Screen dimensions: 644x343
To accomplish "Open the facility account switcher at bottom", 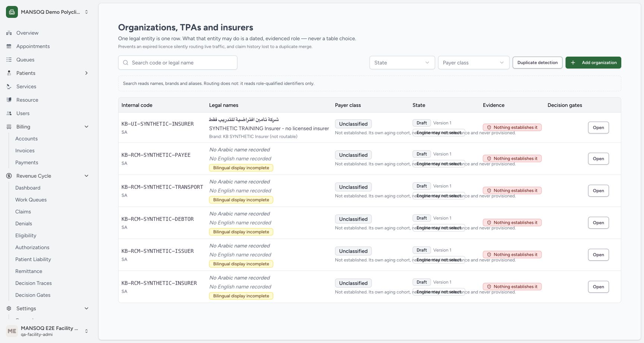I will click(x=86, y=331).
